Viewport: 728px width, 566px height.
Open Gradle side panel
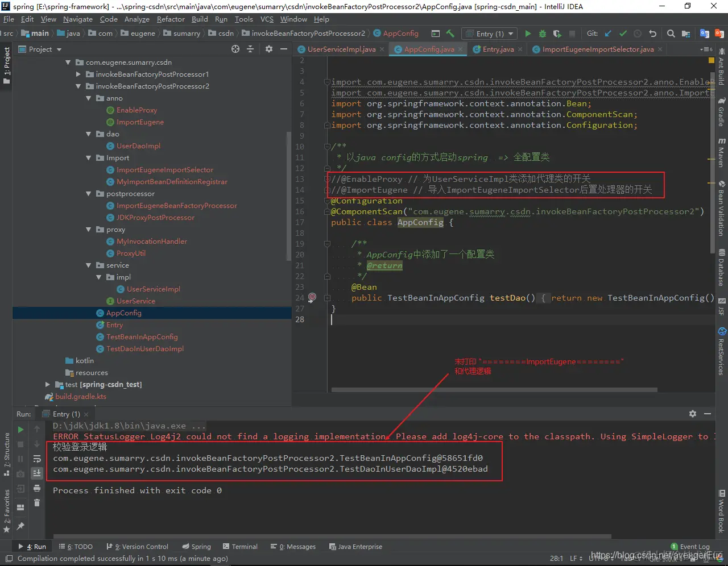(x=722, y=113)
